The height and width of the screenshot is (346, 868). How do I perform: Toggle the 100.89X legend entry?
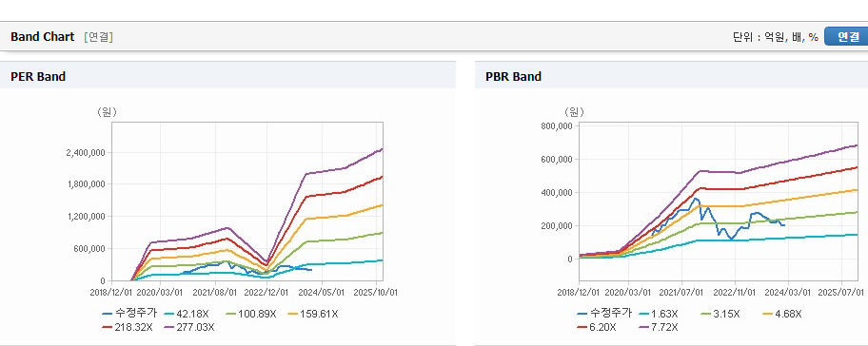click(252, 314)
